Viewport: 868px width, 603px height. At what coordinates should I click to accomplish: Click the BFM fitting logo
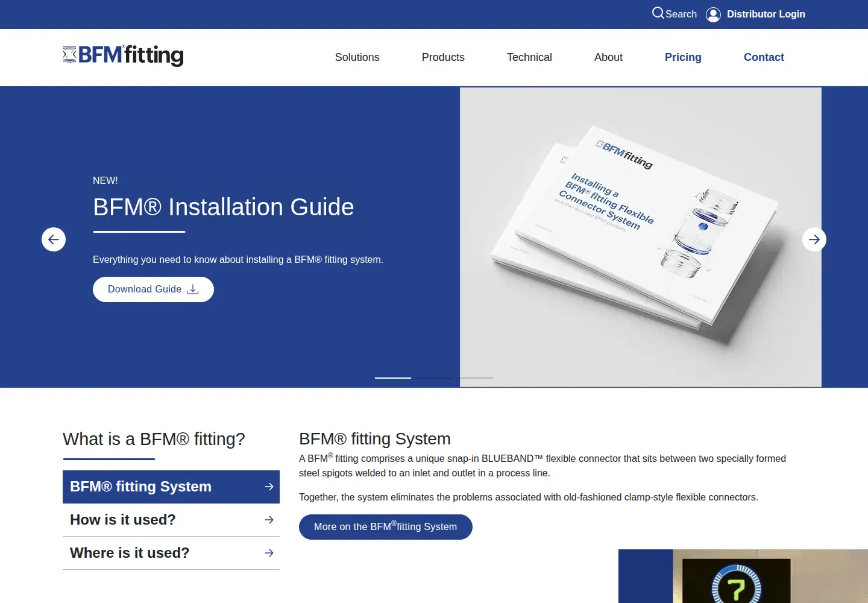tap(123, 55)
